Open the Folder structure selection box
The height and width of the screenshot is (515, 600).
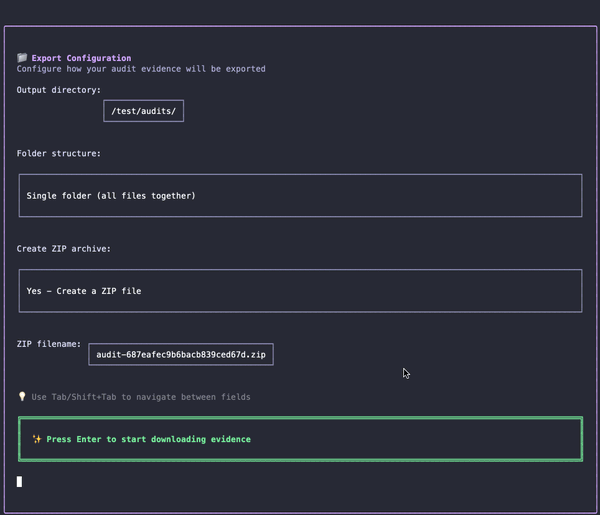coord(300,195)
